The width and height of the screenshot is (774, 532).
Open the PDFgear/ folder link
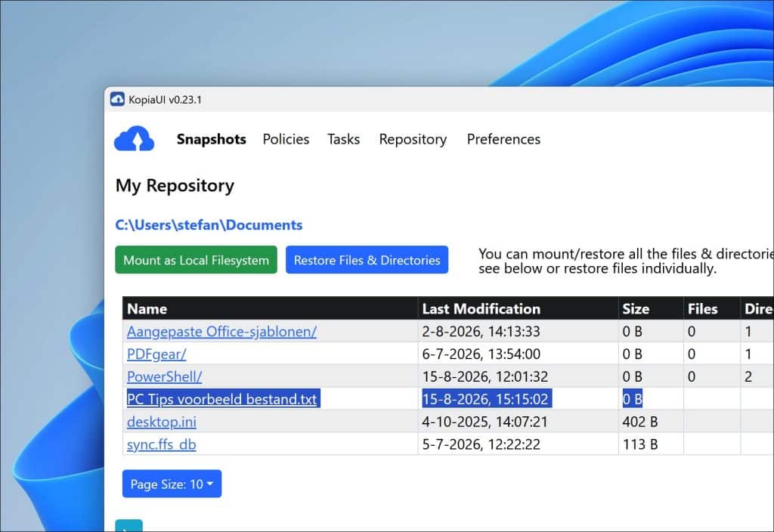coord(156,354)
